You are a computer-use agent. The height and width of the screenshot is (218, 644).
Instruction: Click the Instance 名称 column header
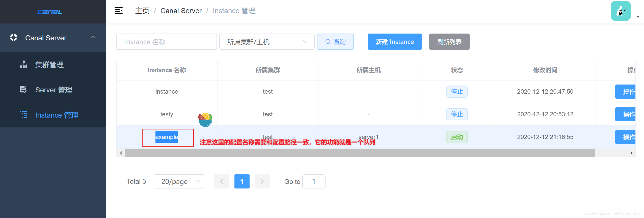pos(167,70)
